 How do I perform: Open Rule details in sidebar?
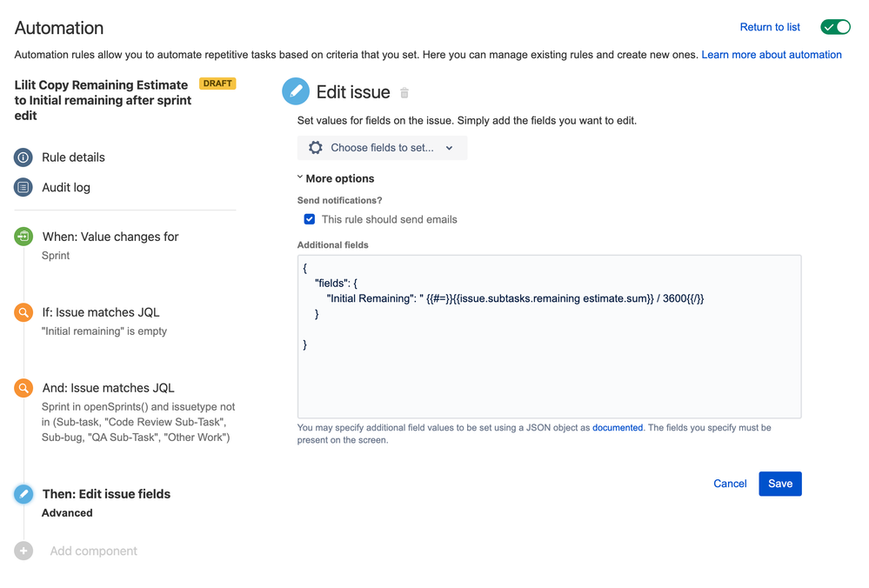[x=73, y=157]
